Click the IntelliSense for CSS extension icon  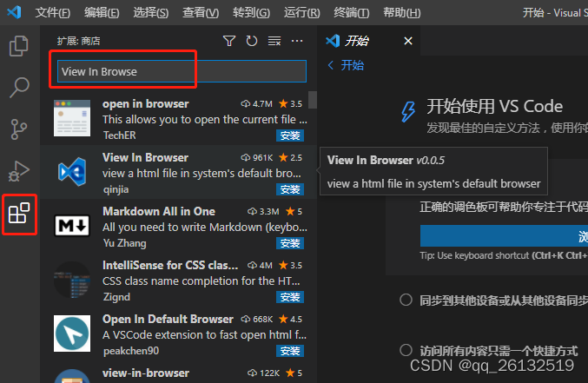click(72, 280)
